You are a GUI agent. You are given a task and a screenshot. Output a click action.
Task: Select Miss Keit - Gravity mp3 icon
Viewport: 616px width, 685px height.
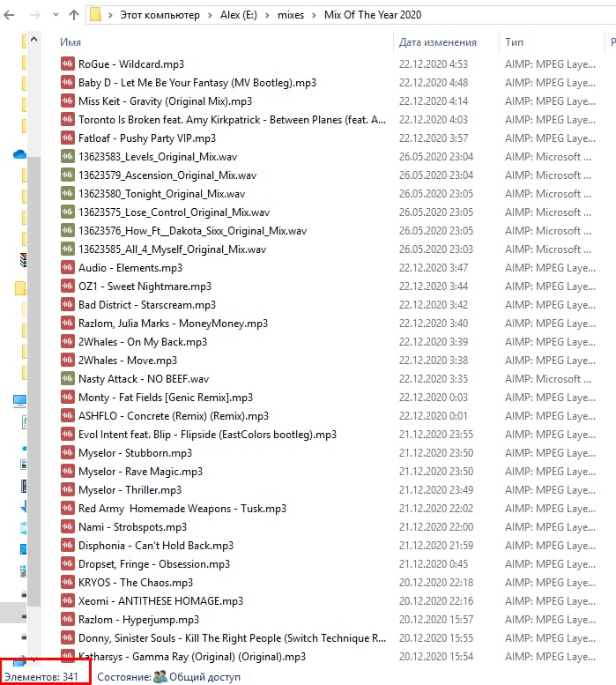(68, 101)
